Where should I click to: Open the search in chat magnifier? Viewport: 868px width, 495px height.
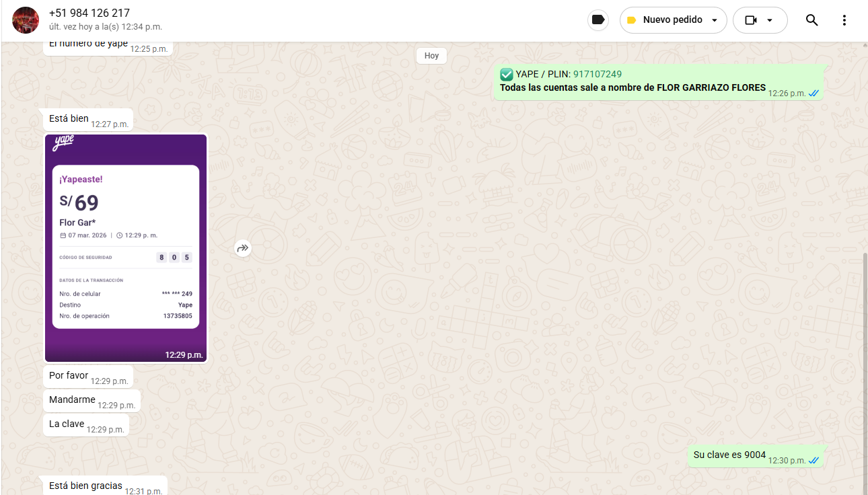[811, 20]
